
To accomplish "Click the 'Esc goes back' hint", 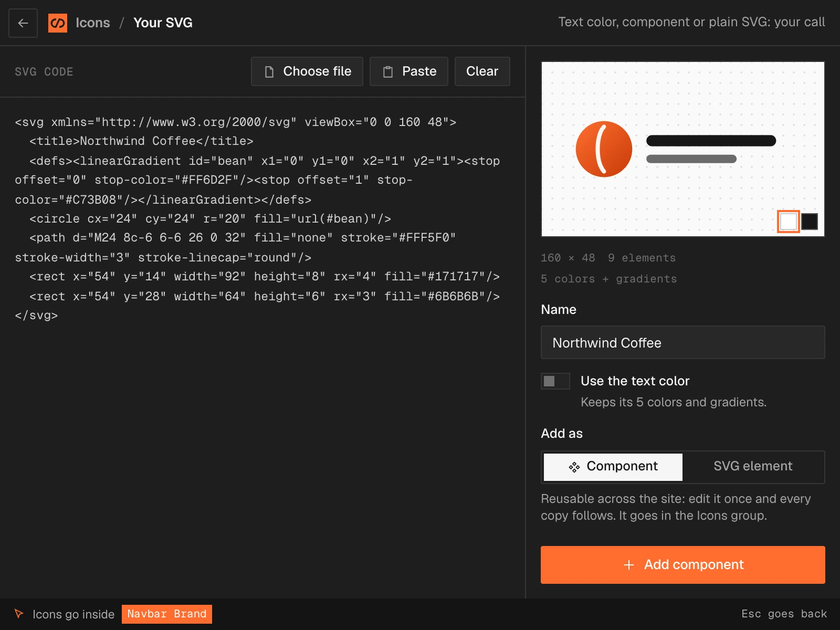I will (784, 614).
